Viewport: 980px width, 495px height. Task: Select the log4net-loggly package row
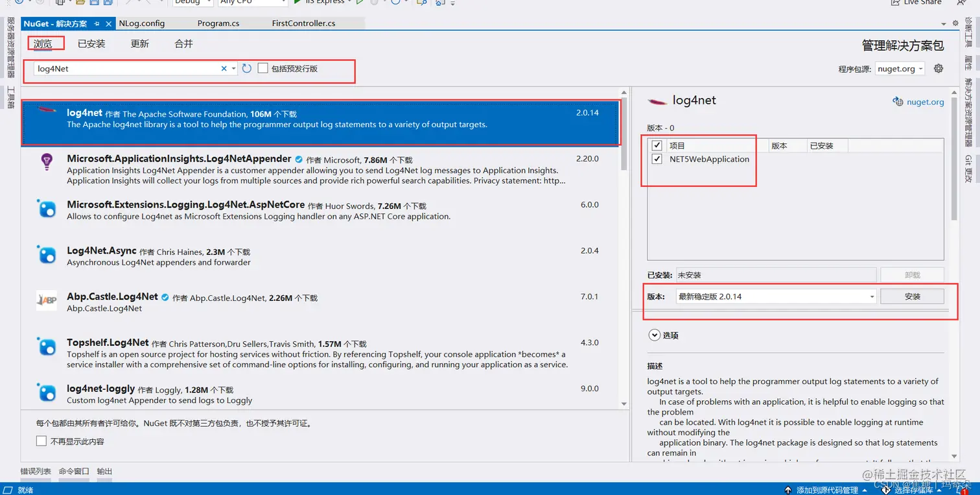[321, 394]
